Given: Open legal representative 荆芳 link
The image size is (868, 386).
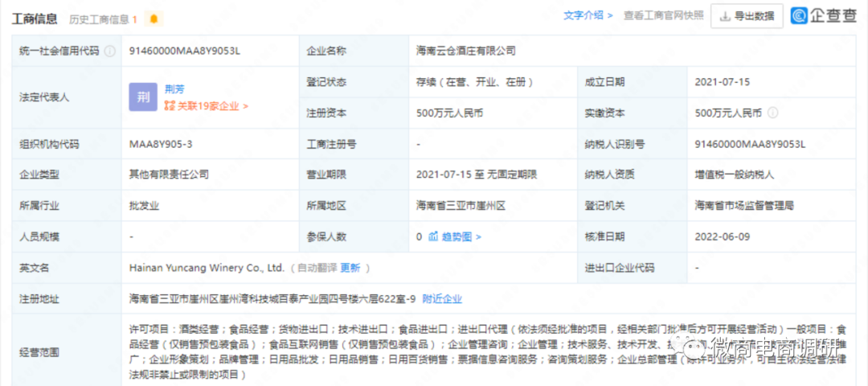Looking at the screenshot, I should [x=175, y=88].
